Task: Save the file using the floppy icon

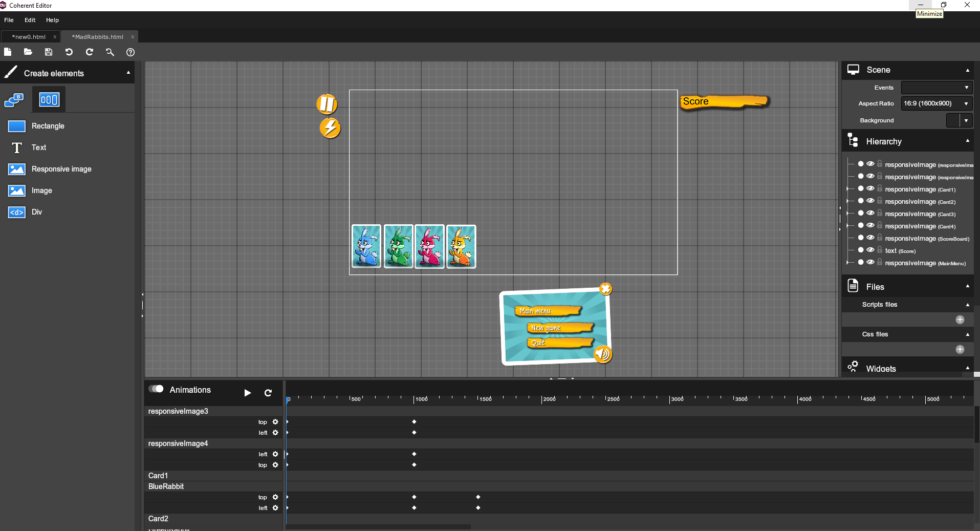Action: 49,52
